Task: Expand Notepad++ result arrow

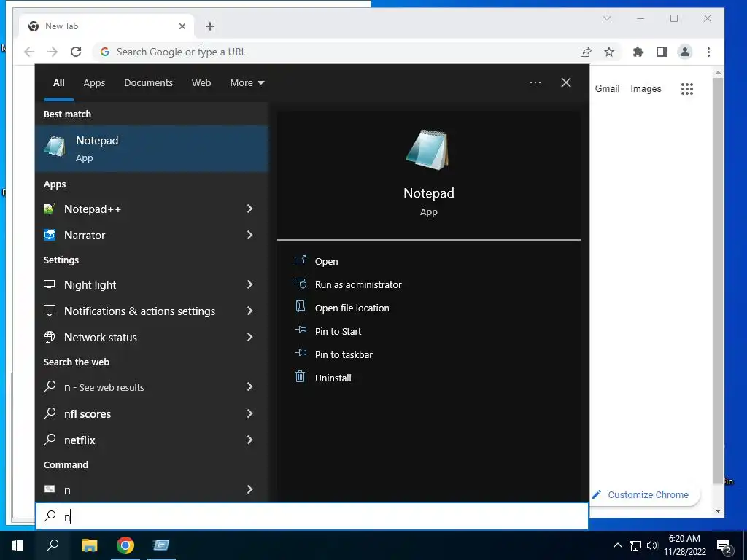Action: [x=249, y=209]
